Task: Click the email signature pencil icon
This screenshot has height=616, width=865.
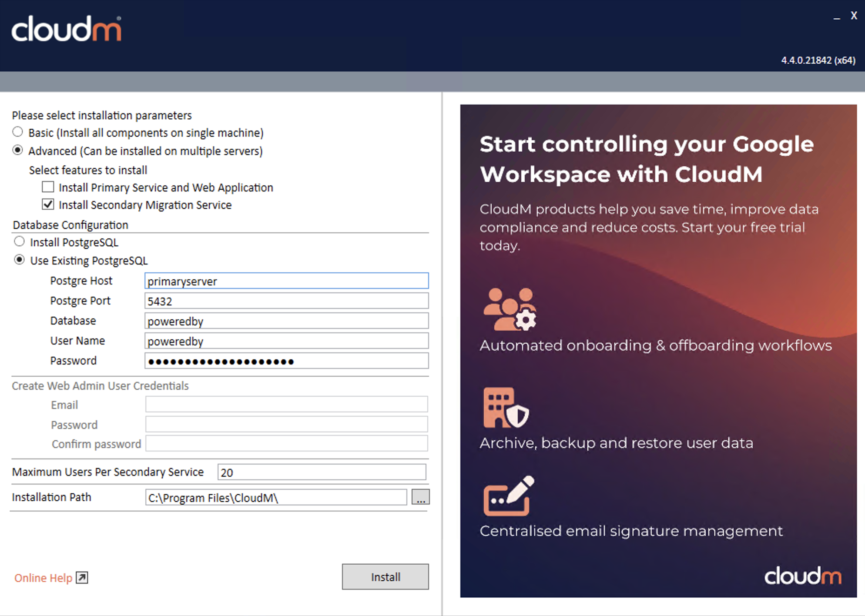Action: (x=509, y=495)
